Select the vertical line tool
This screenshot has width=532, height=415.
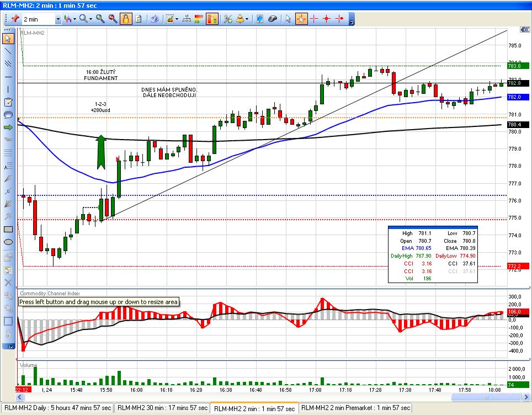(8, 89)
